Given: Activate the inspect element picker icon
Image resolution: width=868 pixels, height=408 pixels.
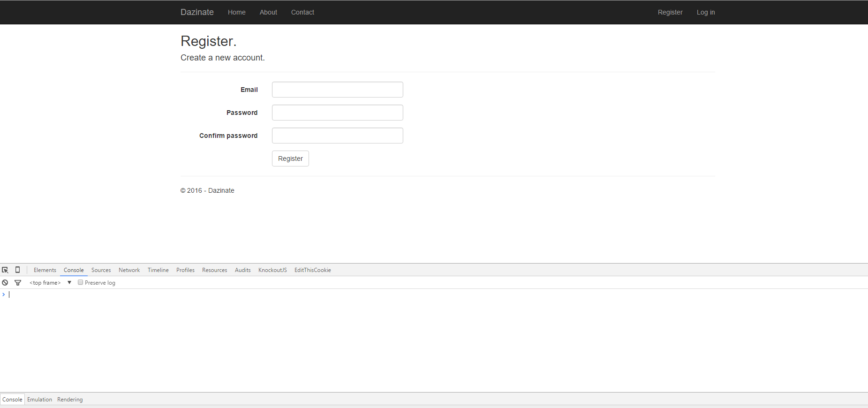Looking at the screenshot, I should pos(5,270).
